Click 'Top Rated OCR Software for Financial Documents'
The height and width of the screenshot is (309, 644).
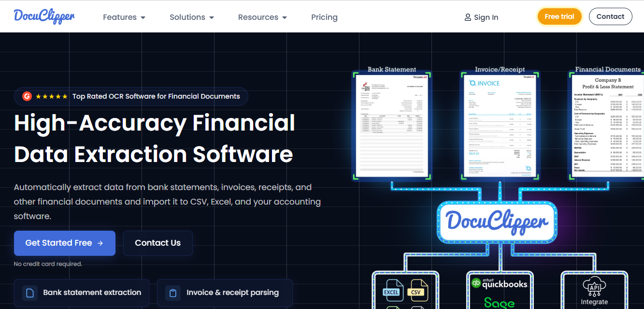[156, 96]
